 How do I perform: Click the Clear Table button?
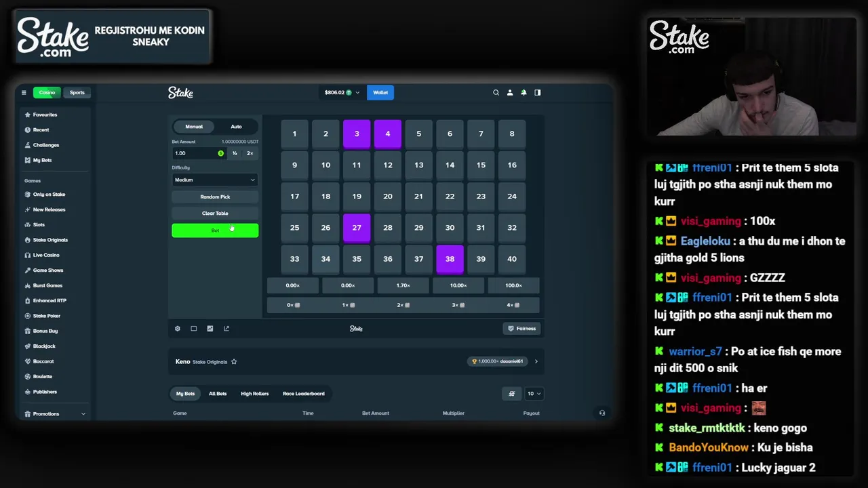[x=215, y=213]
